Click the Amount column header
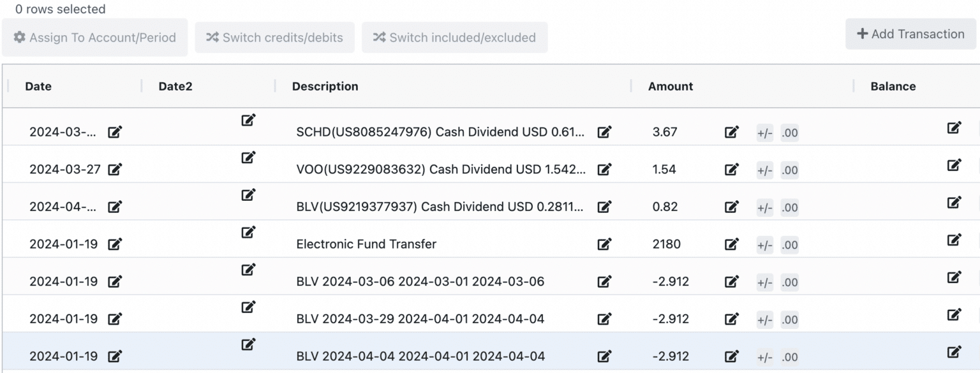This screenshot has width=980, height=373. [670, 86]
